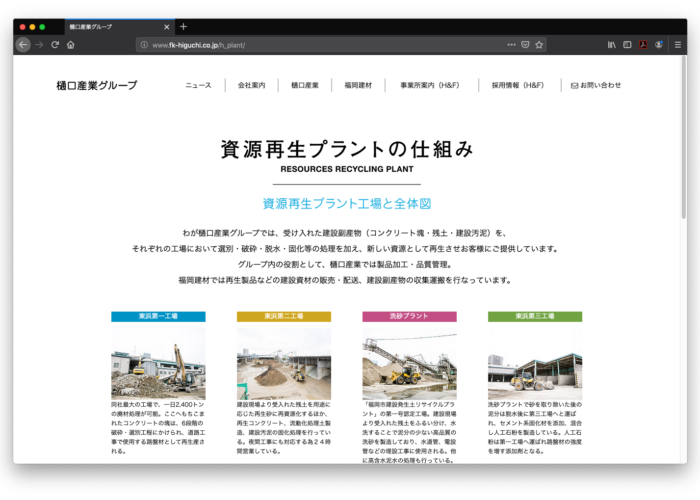
Task: Open the Firefox hamburger menu
Action: coord(677,45)
